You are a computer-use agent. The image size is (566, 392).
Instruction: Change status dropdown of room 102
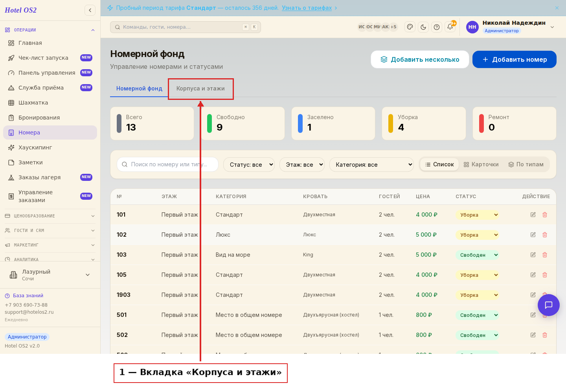477,235
